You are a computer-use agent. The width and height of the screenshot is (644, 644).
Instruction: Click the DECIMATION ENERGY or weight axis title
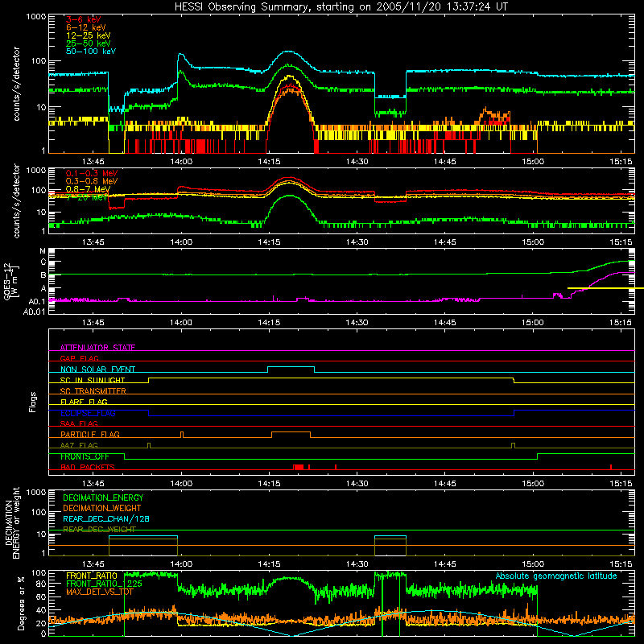point(12,522)
